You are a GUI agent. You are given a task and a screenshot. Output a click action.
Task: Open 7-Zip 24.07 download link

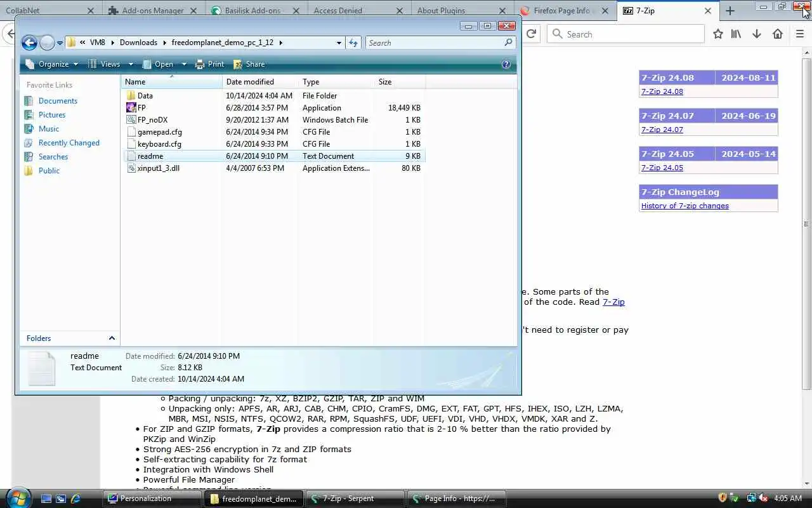662,130
